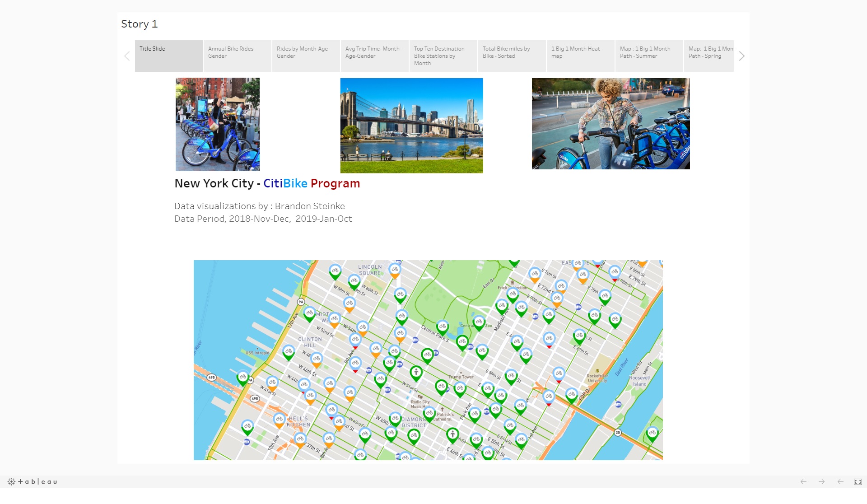
Task: Click the Radio City Music Hall label
Action: [420, 404]
